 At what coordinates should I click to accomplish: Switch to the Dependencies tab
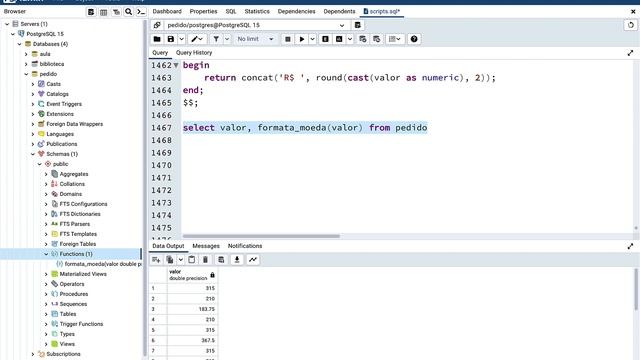(296, 11)
